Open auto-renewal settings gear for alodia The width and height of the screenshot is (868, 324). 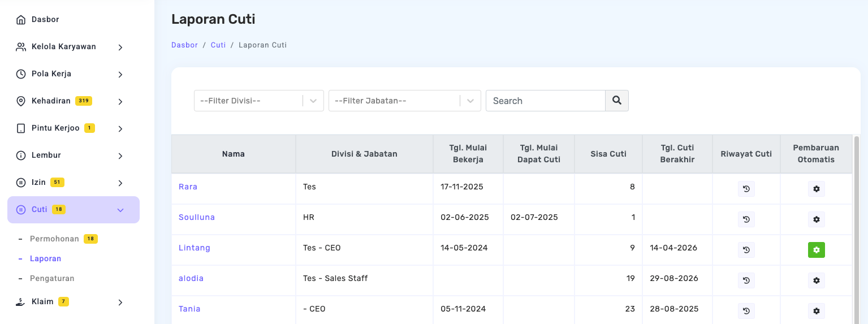coord(817,280)
